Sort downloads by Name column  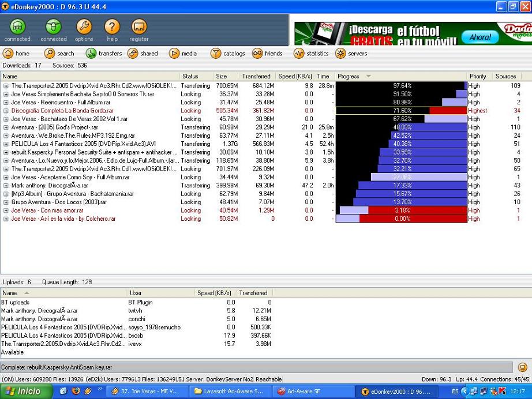(x=90, y=76)
